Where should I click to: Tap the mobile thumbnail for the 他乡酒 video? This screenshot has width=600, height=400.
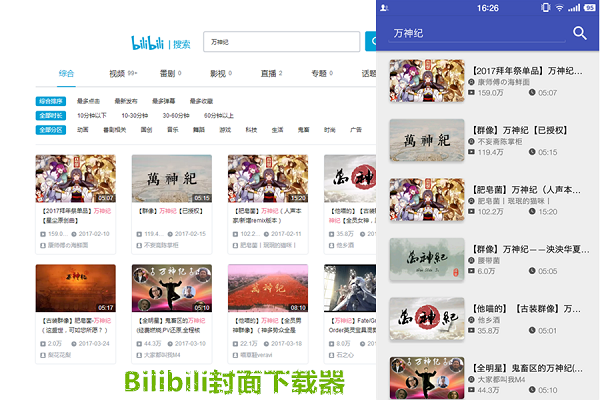[x=427, y=319]
